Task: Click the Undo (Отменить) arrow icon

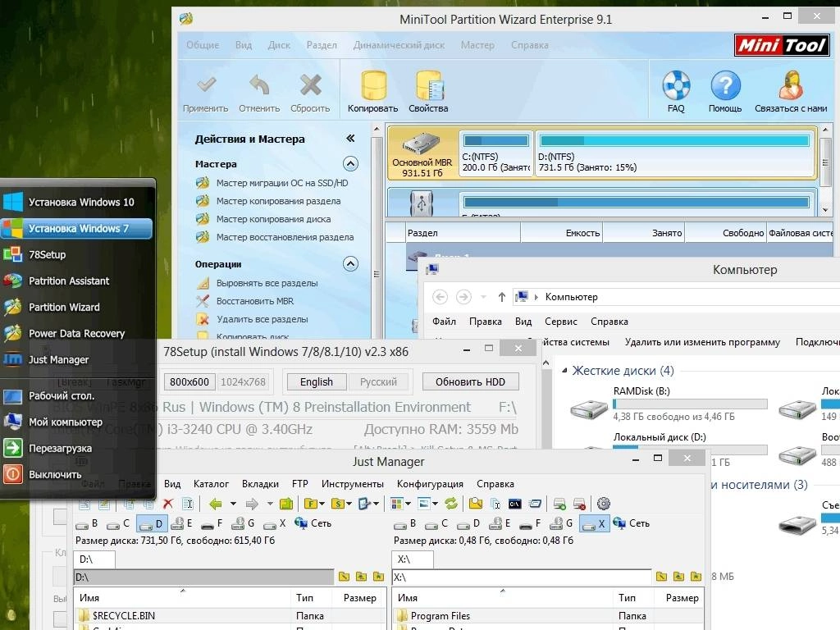Action: 259,84
